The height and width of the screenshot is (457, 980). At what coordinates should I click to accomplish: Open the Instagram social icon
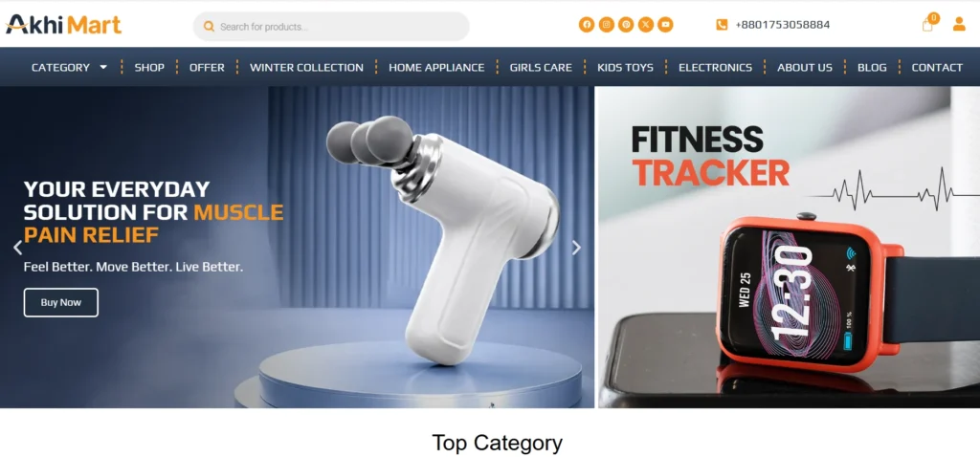606,25
